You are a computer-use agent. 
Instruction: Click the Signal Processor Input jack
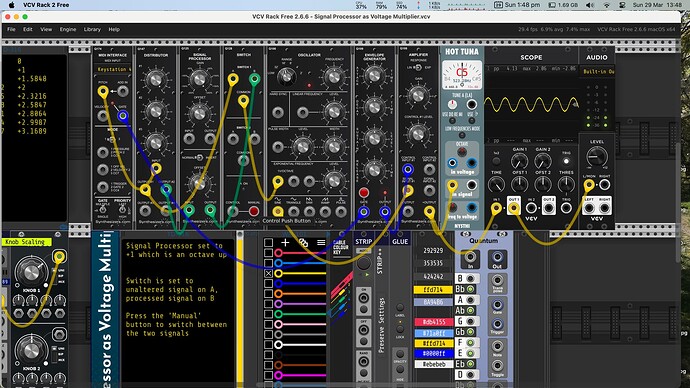pos(189,139)
